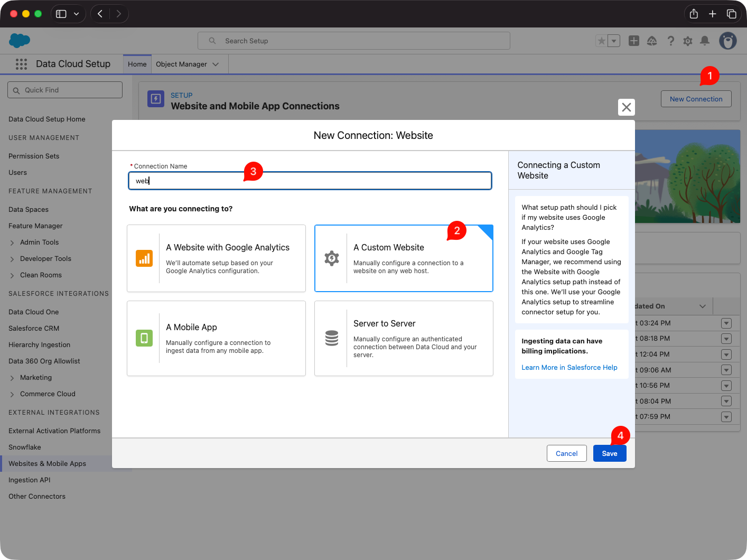Open the notifications bell

coord(705,41)
